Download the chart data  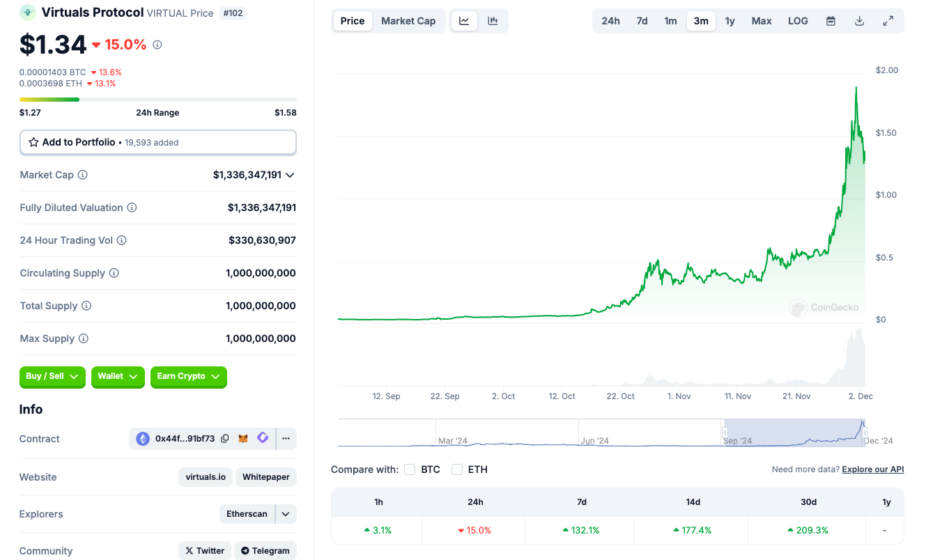pyautogui.click(x=859, y=21)
